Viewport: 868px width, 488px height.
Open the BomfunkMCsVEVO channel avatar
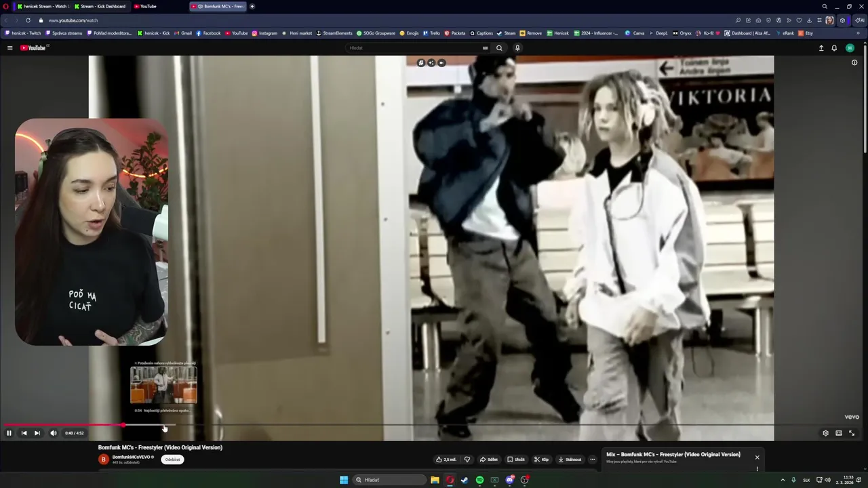[x=104, y=460]
